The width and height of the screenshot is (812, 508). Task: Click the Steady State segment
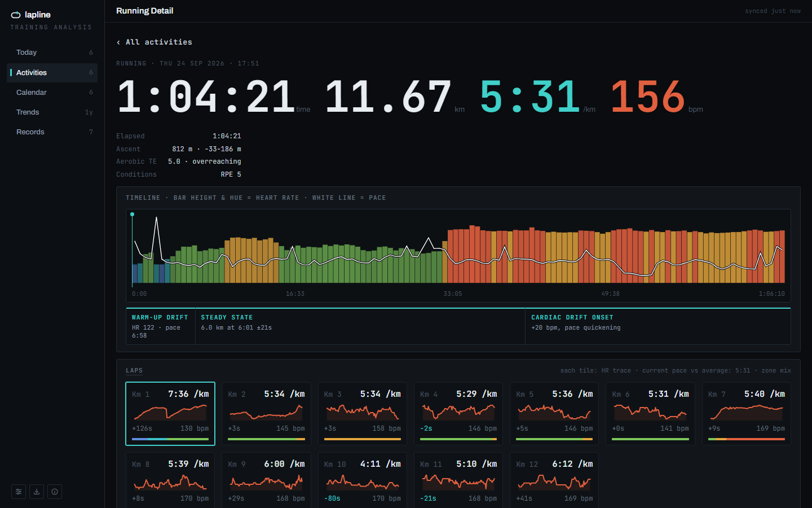[360, 326]
